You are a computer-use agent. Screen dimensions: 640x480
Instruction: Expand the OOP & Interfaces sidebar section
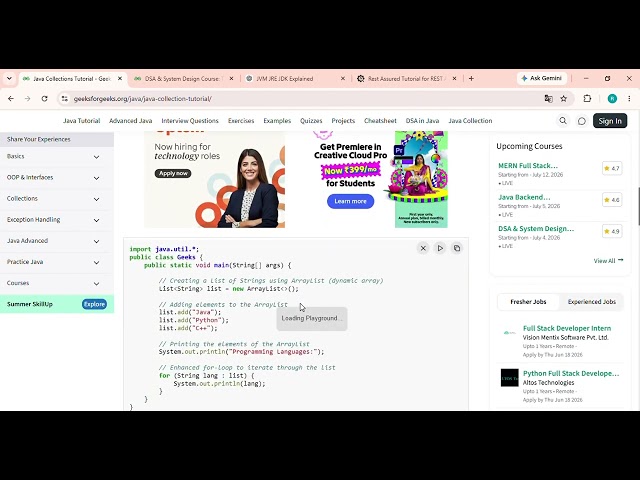pos(57,178)
